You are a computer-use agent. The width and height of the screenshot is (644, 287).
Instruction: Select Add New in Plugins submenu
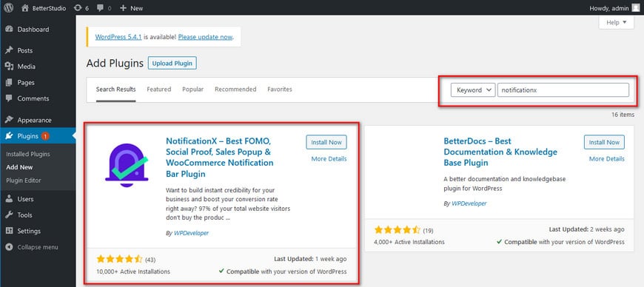(x=19, y=167)
